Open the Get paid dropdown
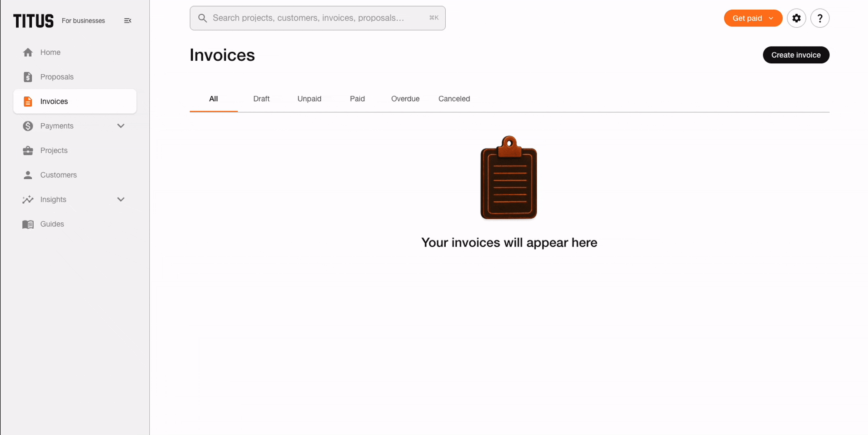This screenshot has height=435, width=868. tap(753, 18)
